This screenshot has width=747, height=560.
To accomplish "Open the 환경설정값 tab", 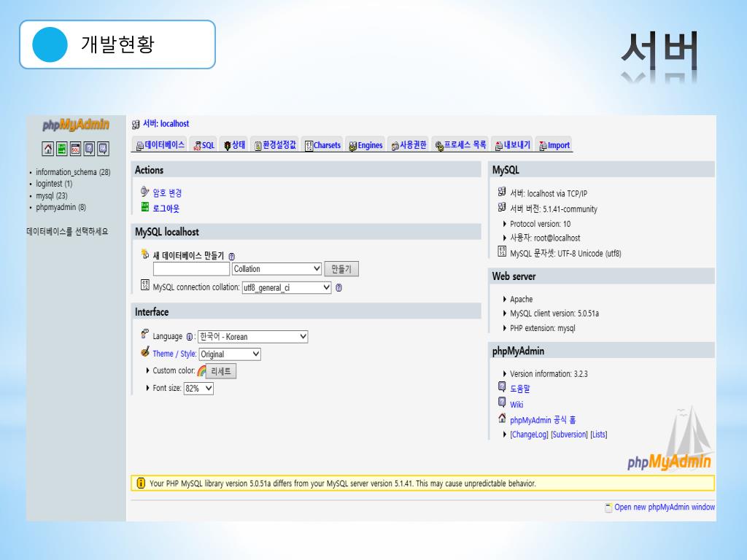I will [275, 145].
